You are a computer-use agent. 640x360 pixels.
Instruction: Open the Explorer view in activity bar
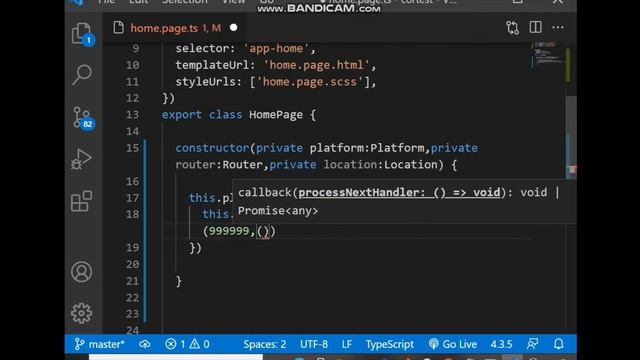click(x=82, y=33)
